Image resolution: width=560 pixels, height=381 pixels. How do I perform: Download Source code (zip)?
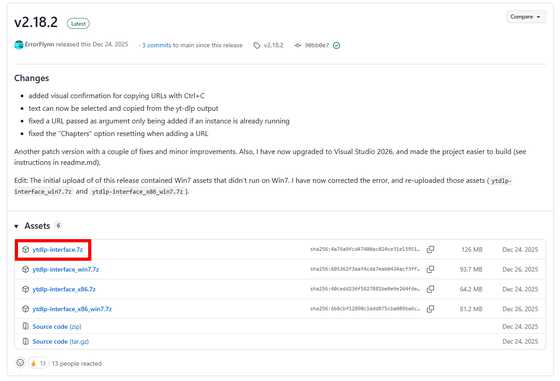tap(57, 326)
